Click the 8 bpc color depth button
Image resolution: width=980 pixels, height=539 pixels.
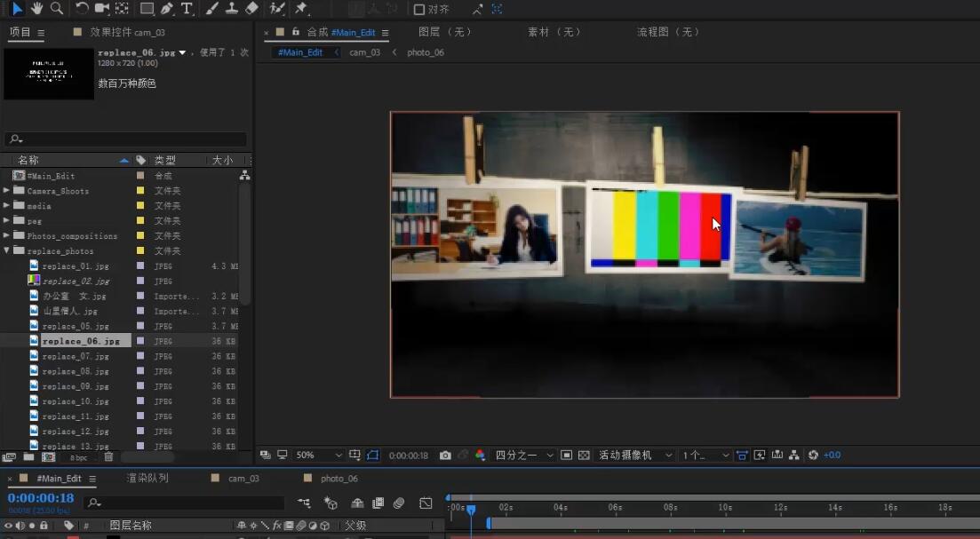coord(79,458)
